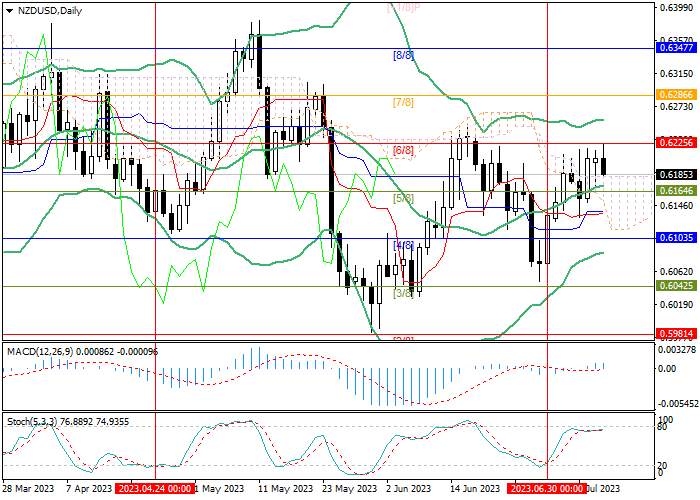Click the 14 Jun 2023 date label
Screen dimensions: 700x500
pos(475,488)
